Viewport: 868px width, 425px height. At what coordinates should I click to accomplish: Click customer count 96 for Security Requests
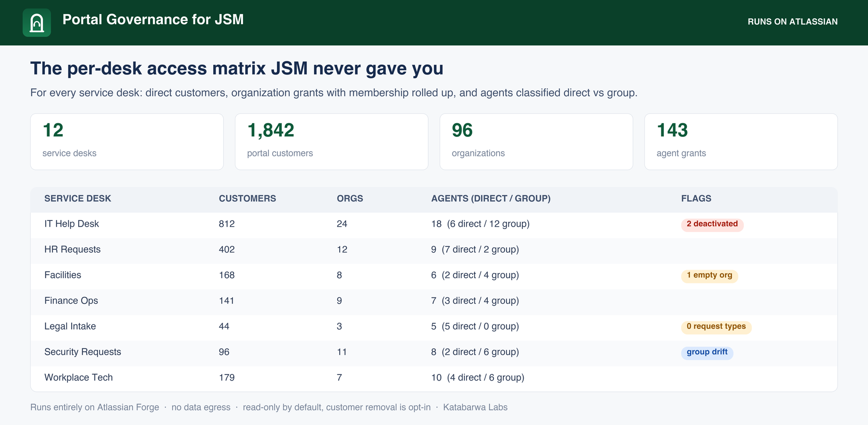(224, 352)
